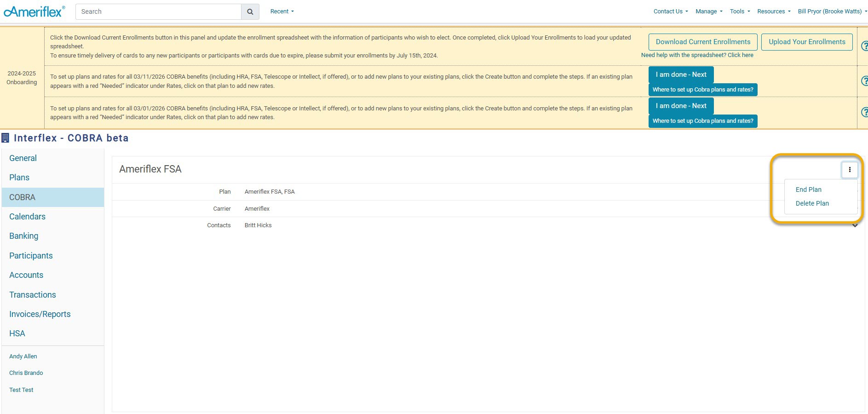
Task: Open the Manage dropdown menu
Action: pos(708,11)
